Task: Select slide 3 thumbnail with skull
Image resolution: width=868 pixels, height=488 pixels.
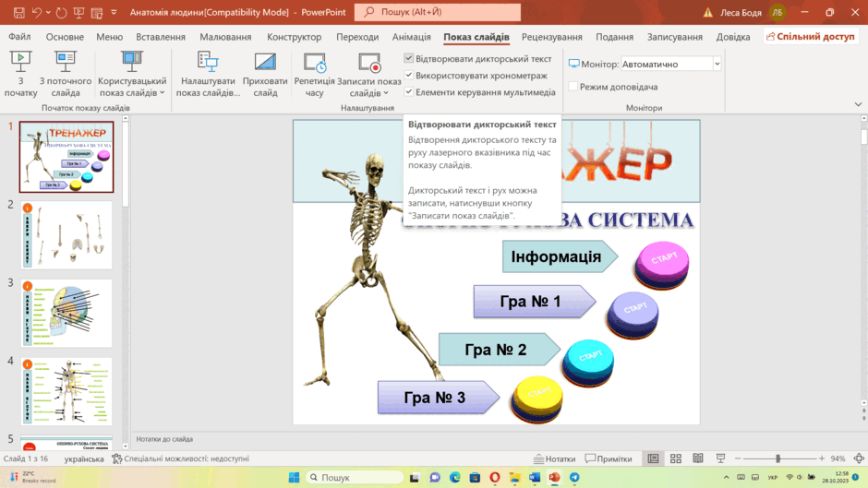Action: pos(66,313)
